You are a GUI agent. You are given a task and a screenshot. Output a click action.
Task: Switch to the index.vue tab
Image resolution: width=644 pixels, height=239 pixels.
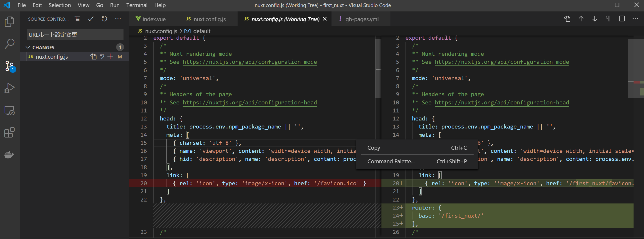click(x=154, y=19)
